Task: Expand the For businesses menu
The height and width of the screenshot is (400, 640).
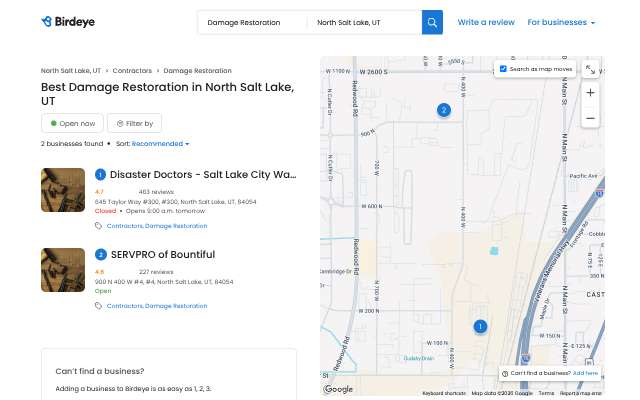Action: click(561, 22)
